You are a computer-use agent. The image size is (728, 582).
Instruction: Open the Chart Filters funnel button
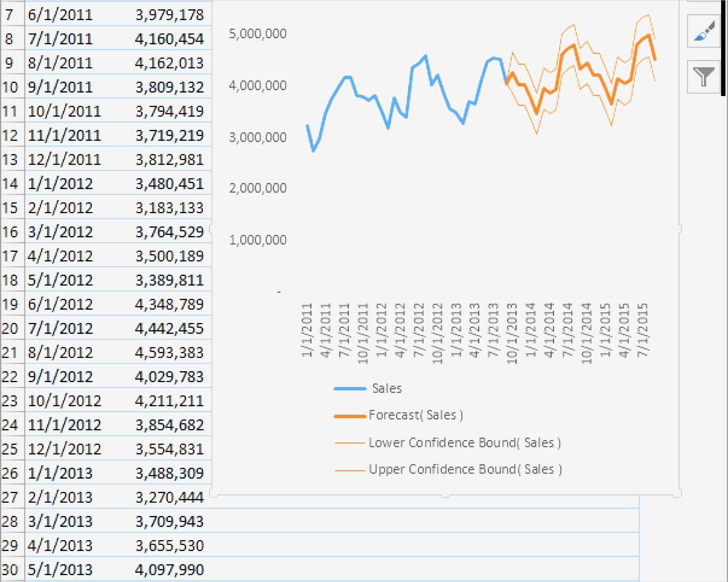703,77
